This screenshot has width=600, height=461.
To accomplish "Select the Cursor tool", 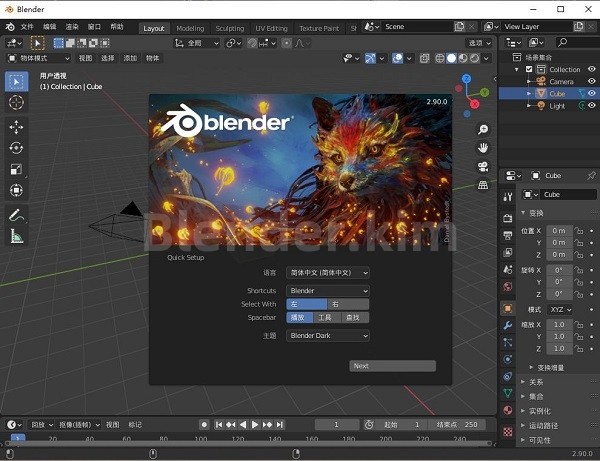I will [16, 103].
